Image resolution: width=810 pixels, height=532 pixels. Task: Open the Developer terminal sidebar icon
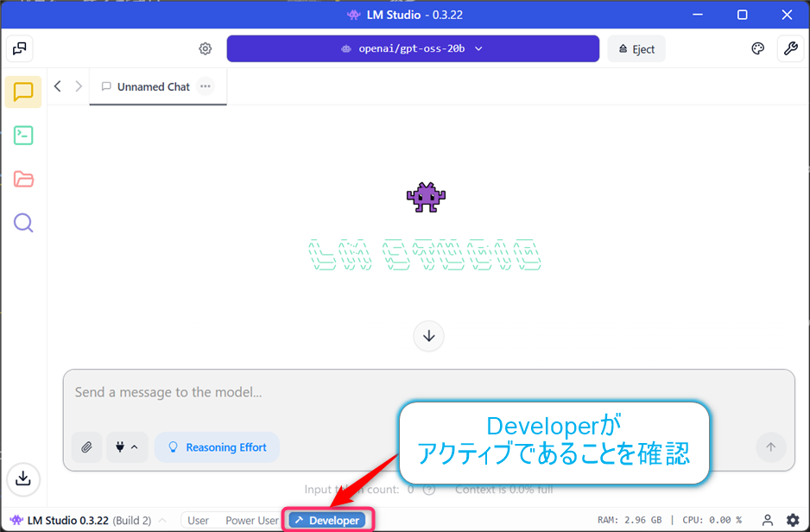pos(23,136)
